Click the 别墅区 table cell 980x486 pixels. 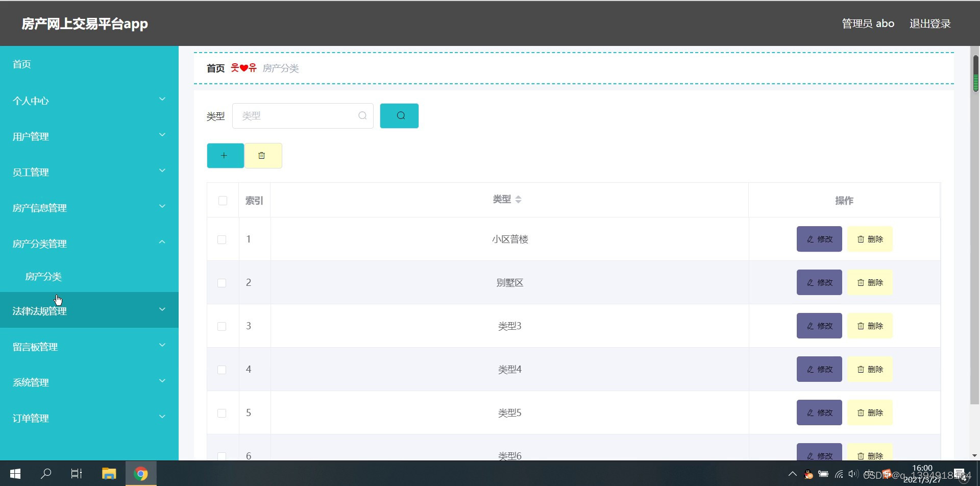(x=510, y=282)
